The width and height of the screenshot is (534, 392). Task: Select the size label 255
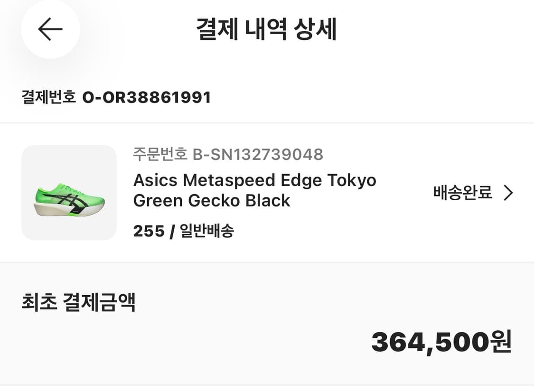(x=148, y=231)
